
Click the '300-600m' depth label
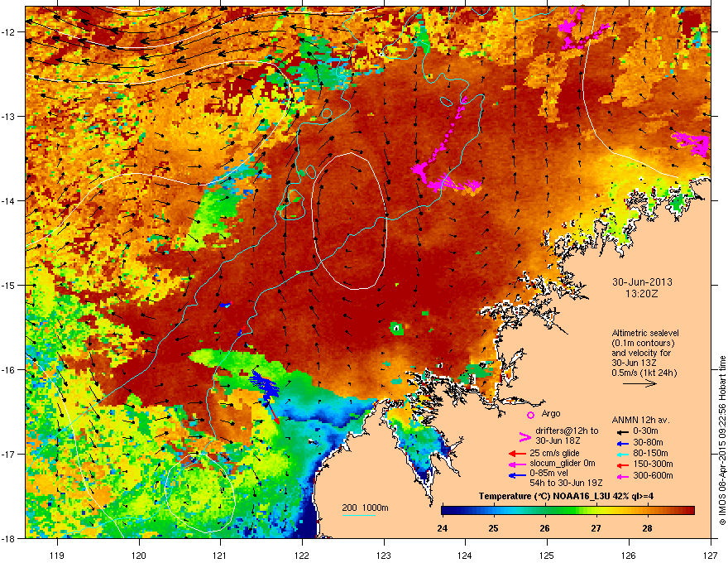[653, 476]
